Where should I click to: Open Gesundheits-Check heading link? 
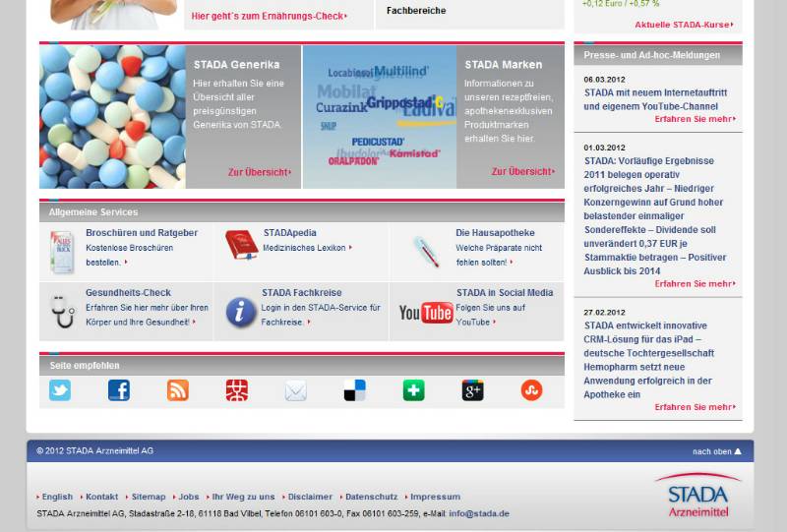[128, 293]
